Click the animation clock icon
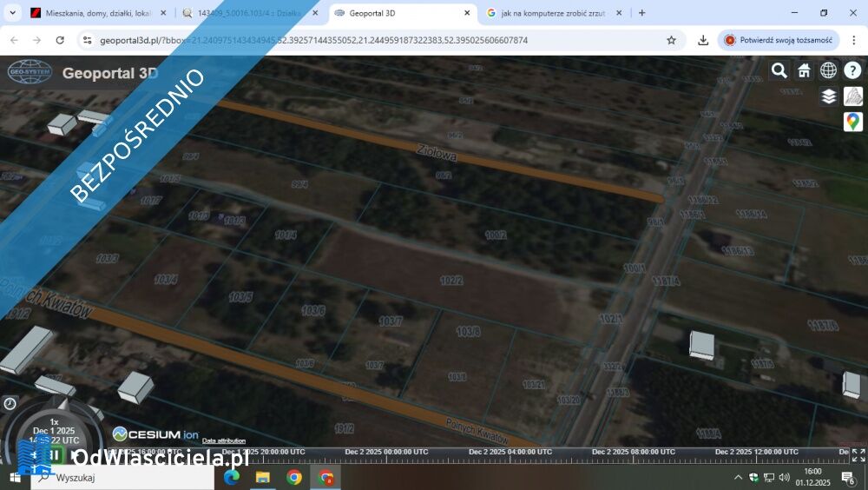Screen dimensions: 868x490 coord(10,404)
